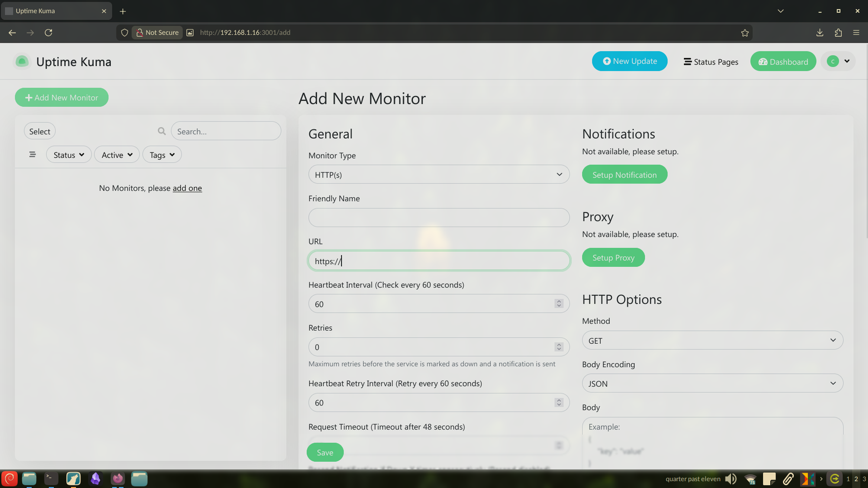This screenshot has height=488, width=868.
Task: Click the Not Secure padlock indicator
Action: pyautogui.click(x=157, y=33)
